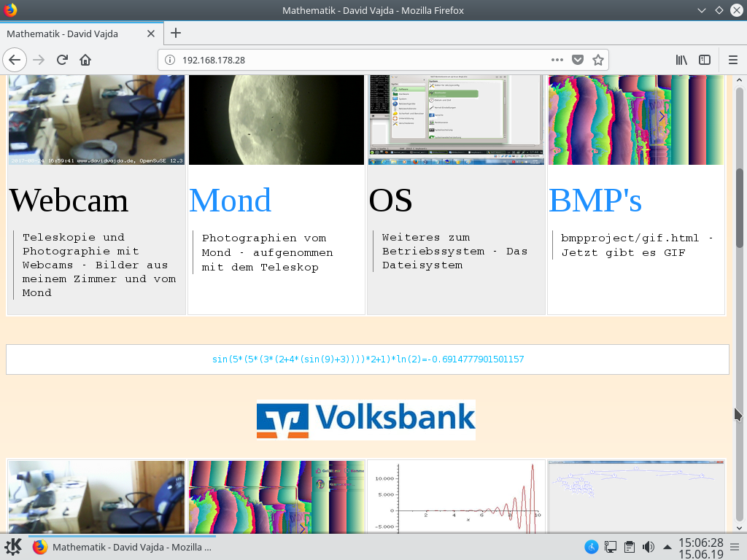Click the BMP's heading link
The width and height of the screenshot is (747, 560).
point(594,200)
